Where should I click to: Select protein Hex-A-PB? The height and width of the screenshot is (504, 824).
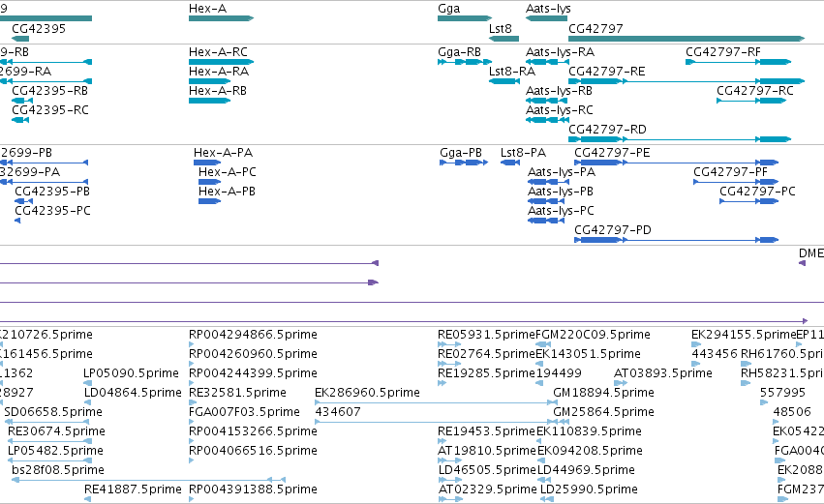210,201
